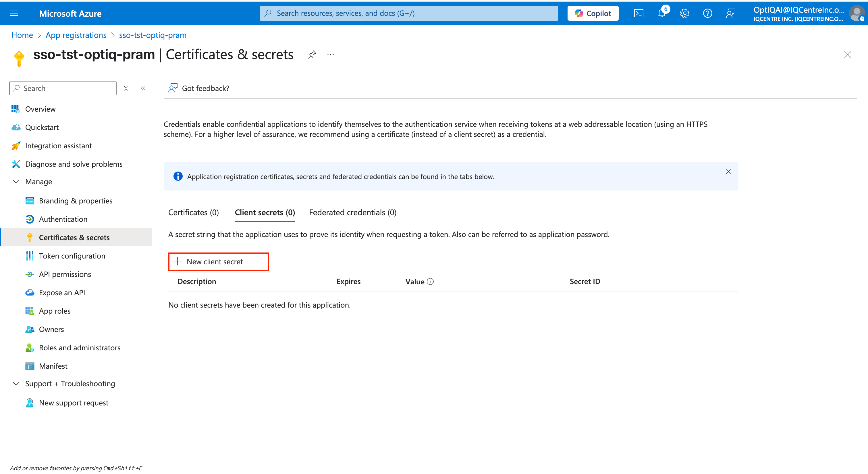Open the top bar feedback icon

(730, 13)
